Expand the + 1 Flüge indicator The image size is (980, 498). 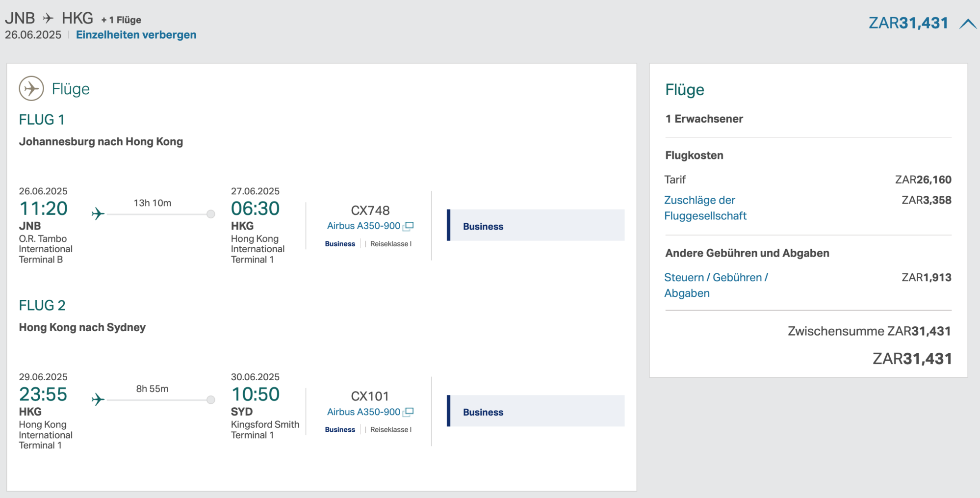coord(121,20)
